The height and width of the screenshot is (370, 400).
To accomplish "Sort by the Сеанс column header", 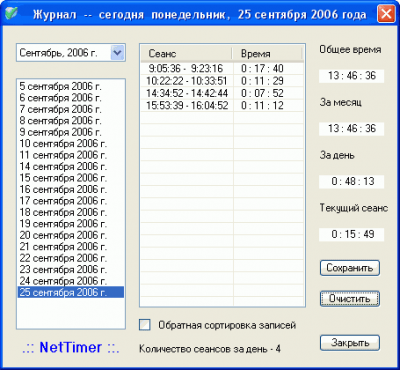I will [x=186, y=54].
